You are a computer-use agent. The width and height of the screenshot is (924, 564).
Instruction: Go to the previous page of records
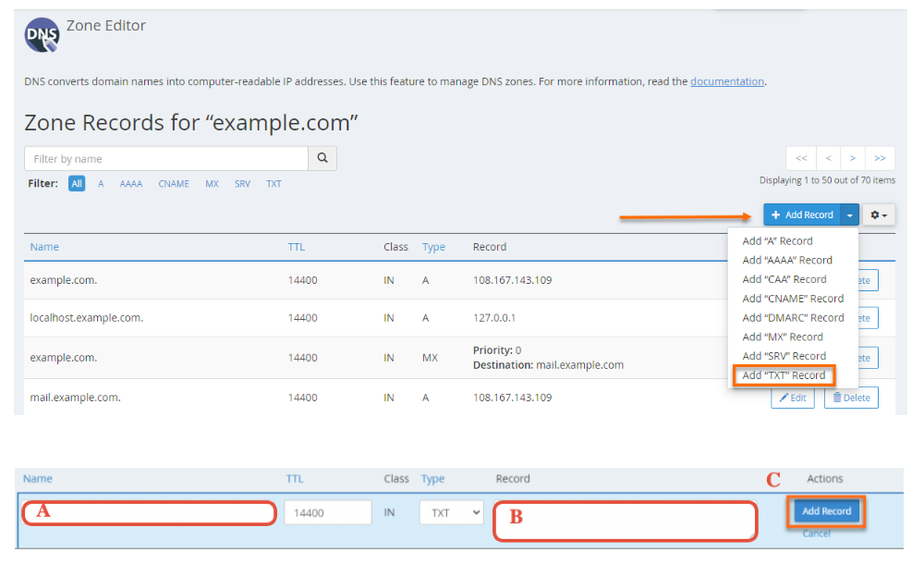click(x=828, y=158)
